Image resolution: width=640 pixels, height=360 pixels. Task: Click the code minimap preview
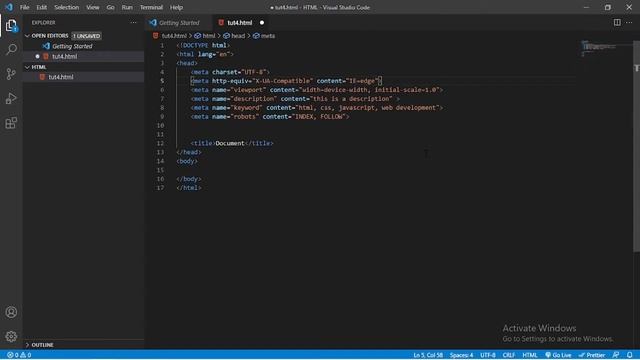click(599, 48)
